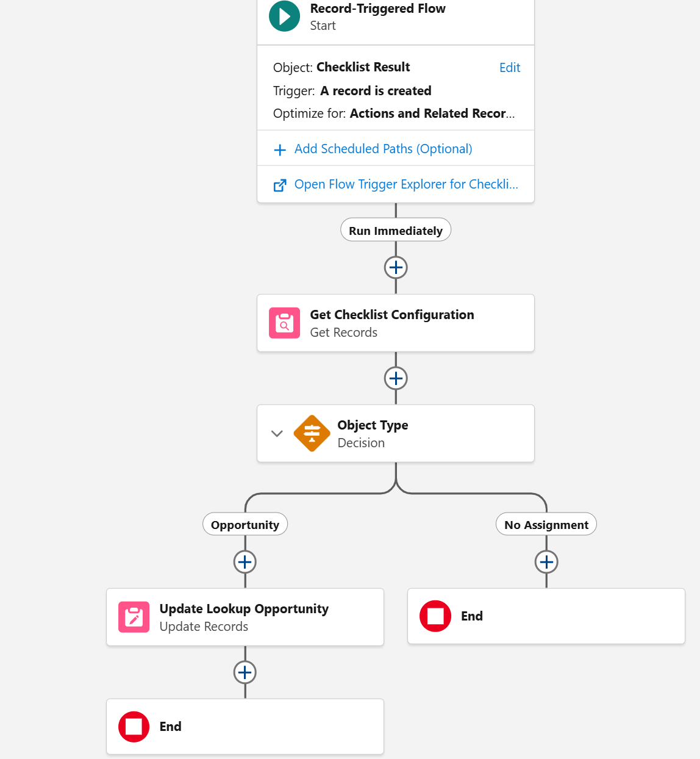
Task: Add element below Run Immediately label
Action: pyautogui.click(x=396, y=267)
